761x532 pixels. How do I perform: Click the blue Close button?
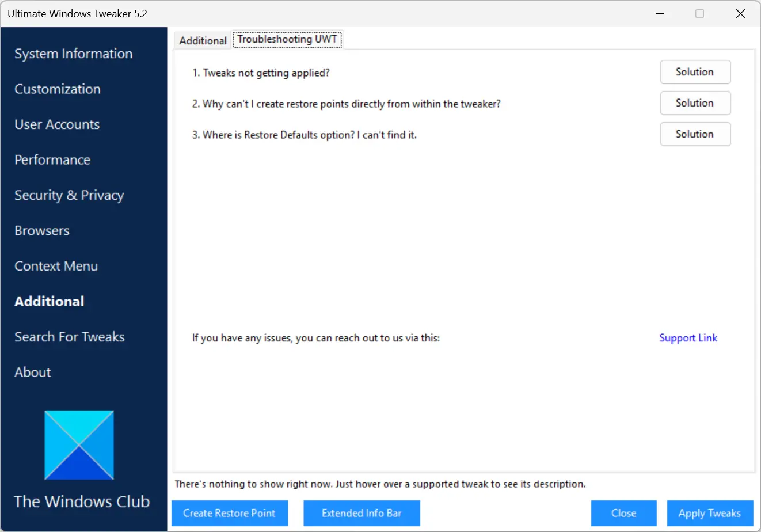(x=623, y=513)
